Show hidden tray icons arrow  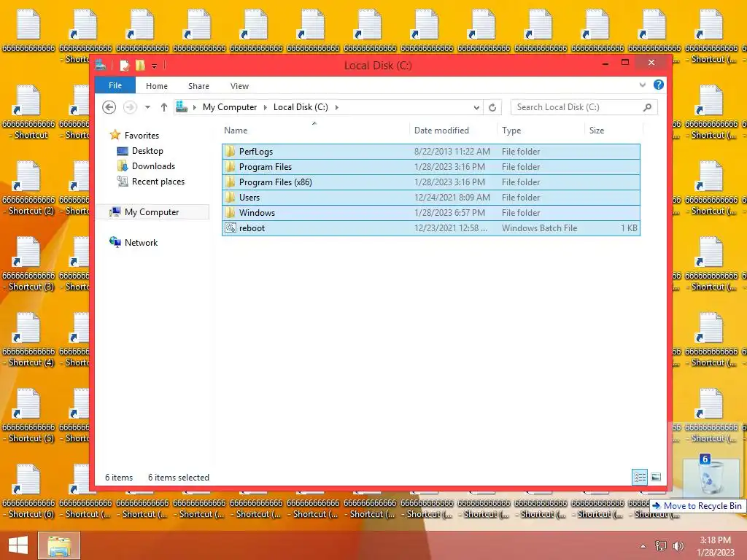click(x=643, y=546)
